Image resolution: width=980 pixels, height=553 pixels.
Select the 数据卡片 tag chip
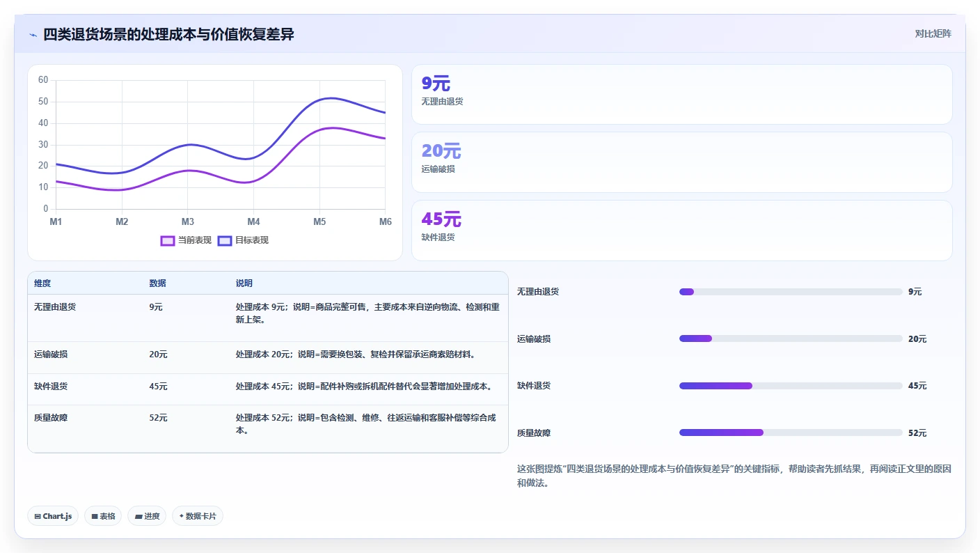tap(198, 516)
